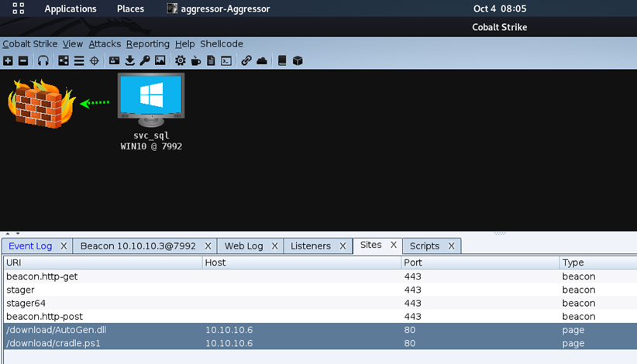Image resolution: width=637 pixels, height=364 pixels.
Task: Open the Shellcode menu
Action: pos(222,44)
